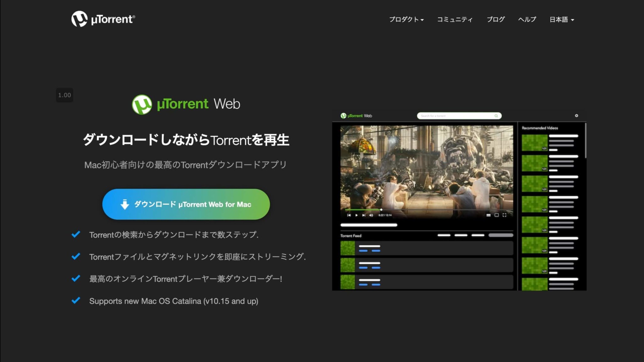Click ダウンロード µTorrent Web for Mac button
This screenshot has width=644, height=362.
186,204
